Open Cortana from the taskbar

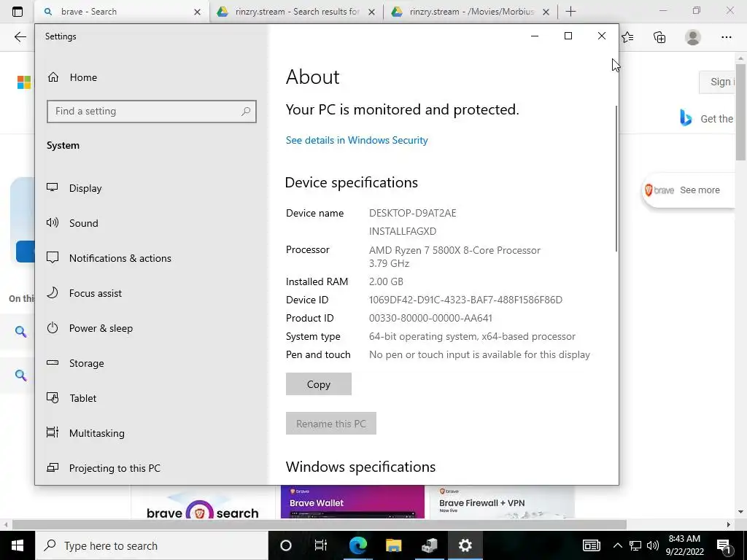(x=286, y=545)
